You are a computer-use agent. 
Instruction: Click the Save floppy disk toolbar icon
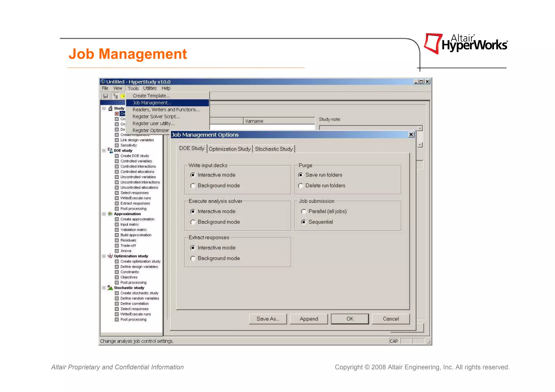(106, 96)
